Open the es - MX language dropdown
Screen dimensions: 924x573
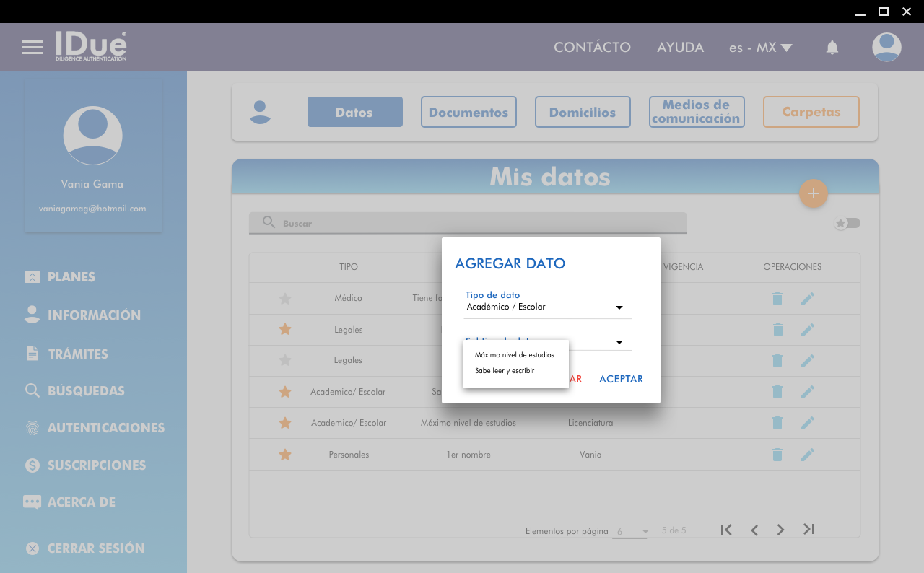[760, 48]
